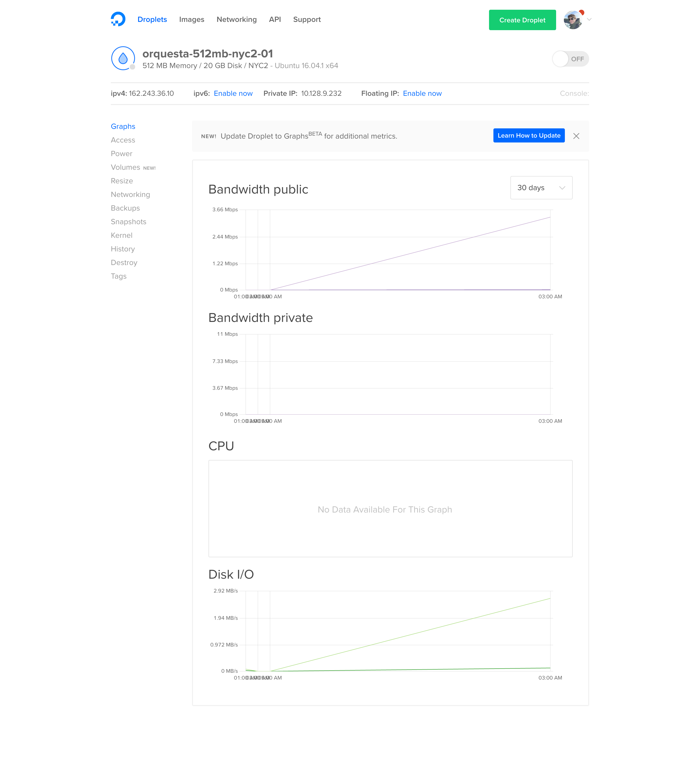The width and height of the screenshot is (700, 779).
Task: Open the Images nav item
Action: 192,20
